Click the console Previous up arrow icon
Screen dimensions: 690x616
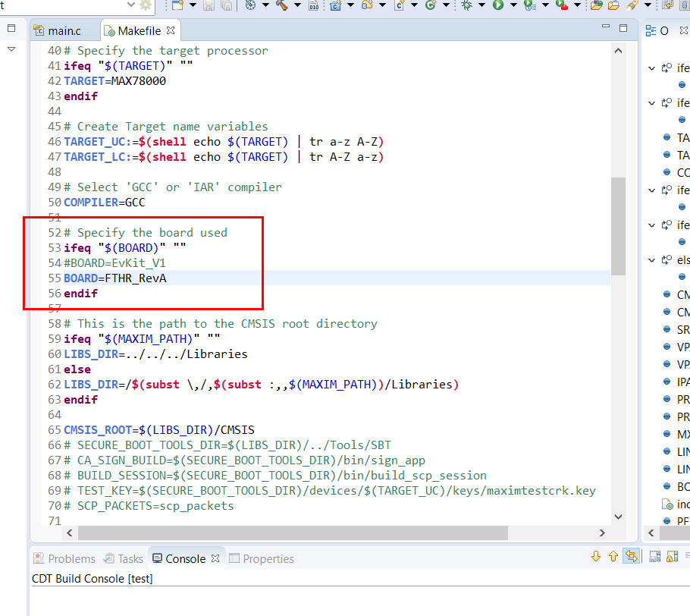[613, 556]
